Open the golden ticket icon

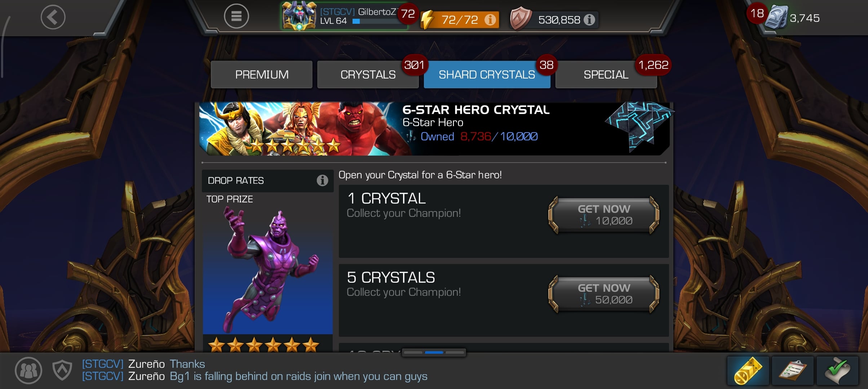tap(748, 371)
